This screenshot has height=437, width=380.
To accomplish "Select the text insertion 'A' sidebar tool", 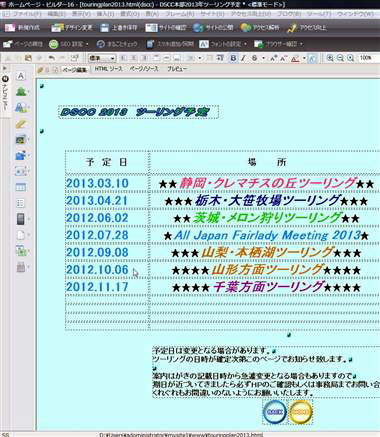I will [x=21, y=76].
